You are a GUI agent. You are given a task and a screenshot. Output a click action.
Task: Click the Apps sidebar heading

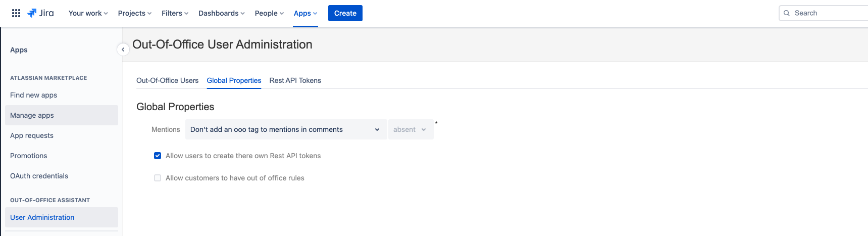tap(19, 50)
